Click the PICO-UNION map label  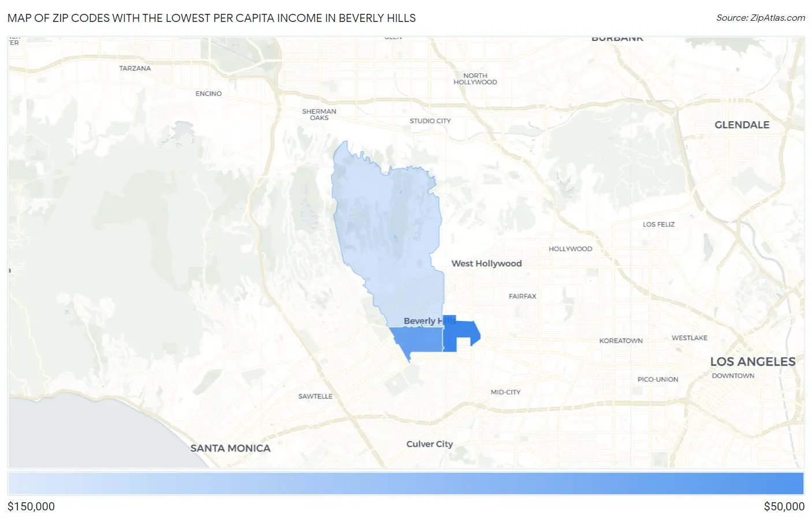(658, 379)
